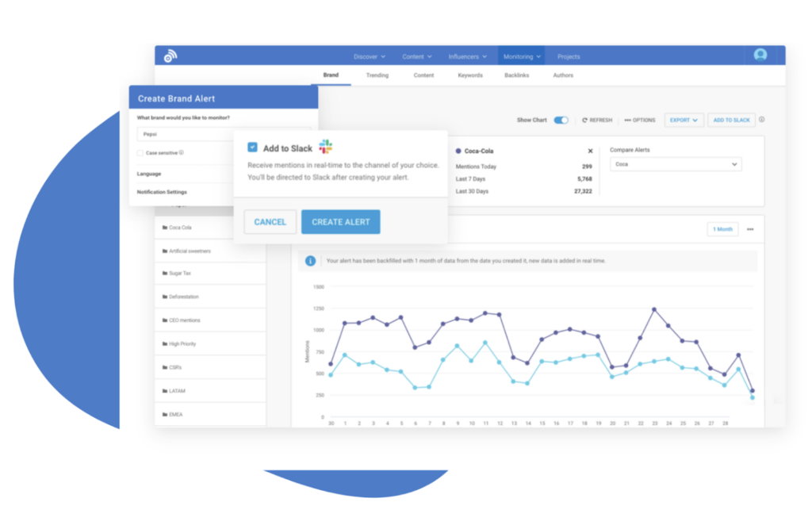
Task: Switch to the Content sub-tab
Action: tap(423, 75)
